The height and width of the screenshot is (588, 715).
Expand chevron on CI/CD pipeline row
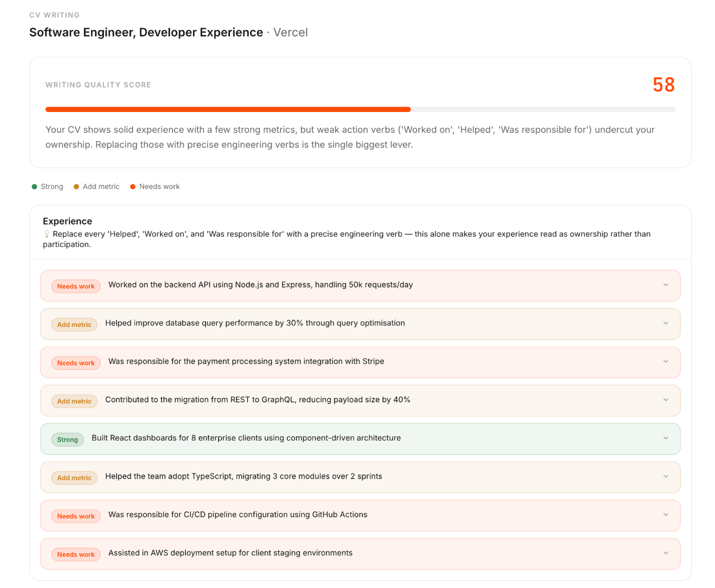[665, 515]
